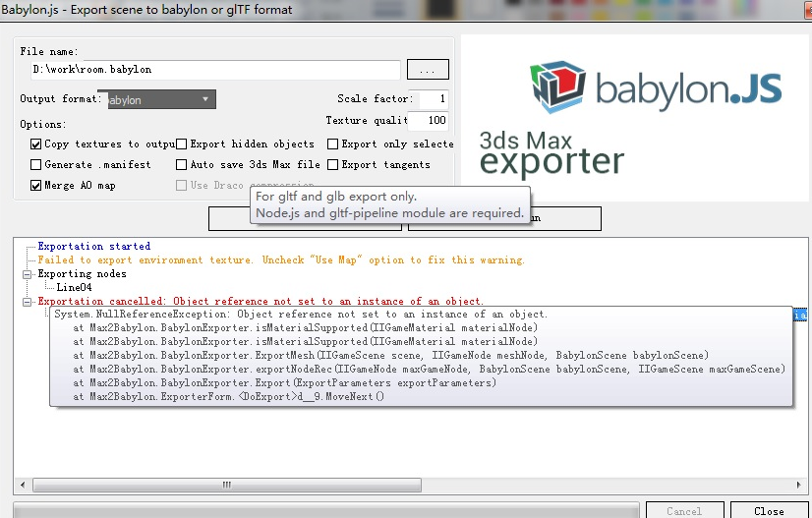Viewport: 812px width, 518px height.
Task: Open the file browse '...' button
Action: (428, 70)
